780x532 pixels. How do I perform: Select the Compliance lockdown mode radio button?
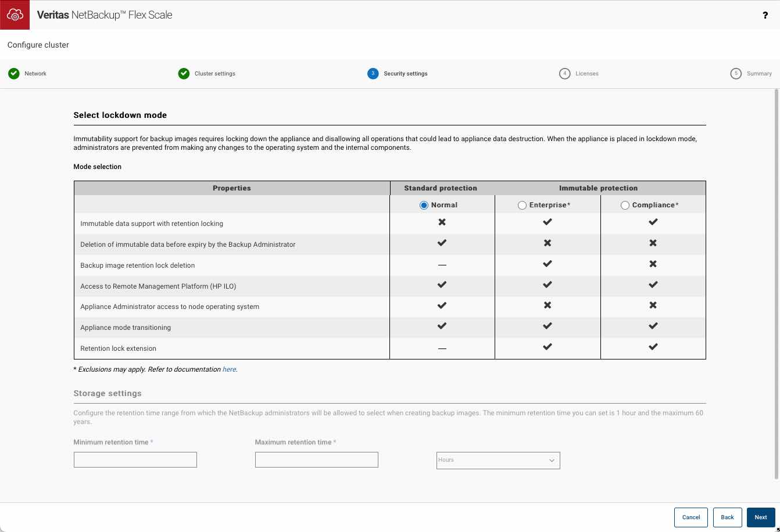[x=625, y=205]
